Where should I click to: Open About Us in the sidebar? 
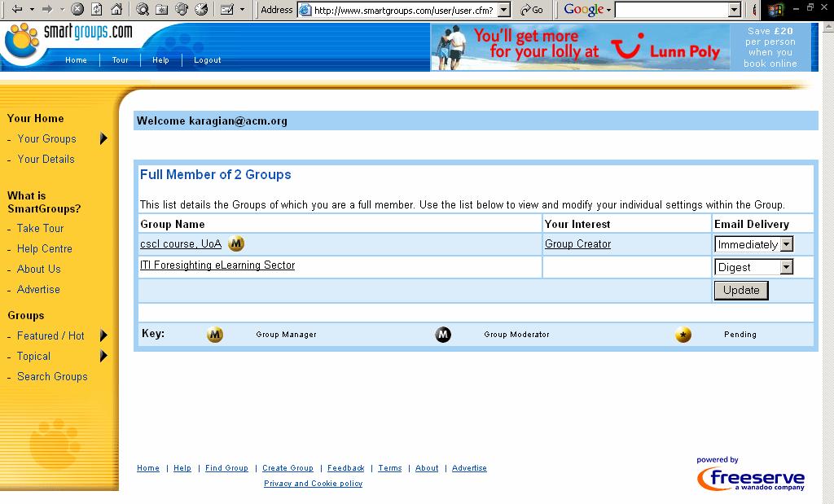click(39, 269)
